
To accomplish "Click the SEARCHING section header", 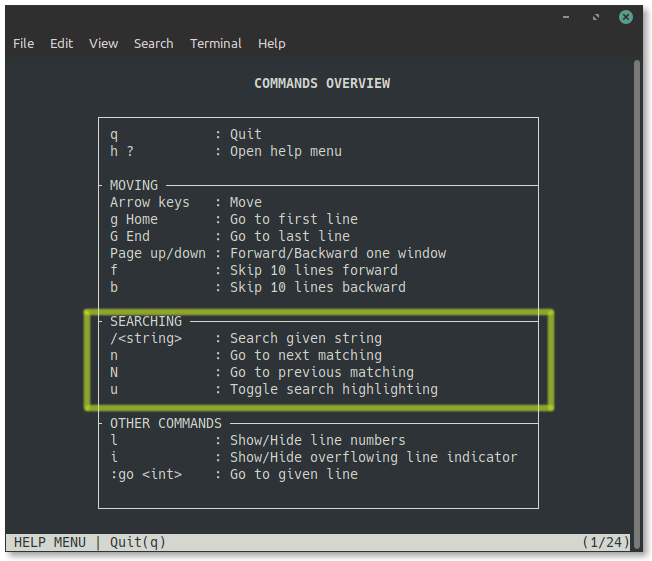I will coord(146,321).
